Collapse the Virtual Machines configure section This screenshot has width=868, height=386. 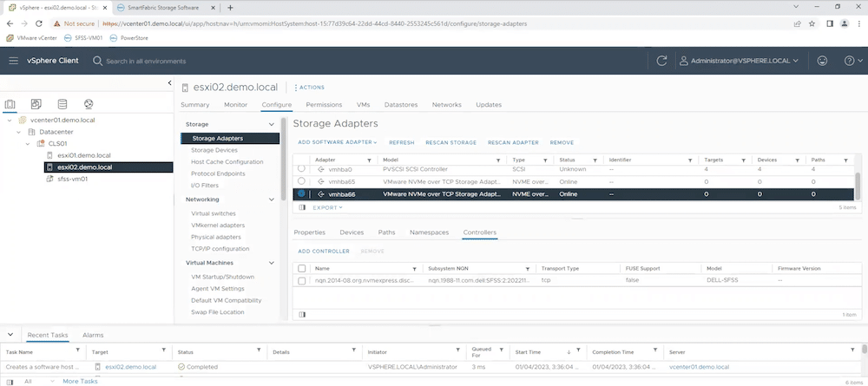point(271,263)
